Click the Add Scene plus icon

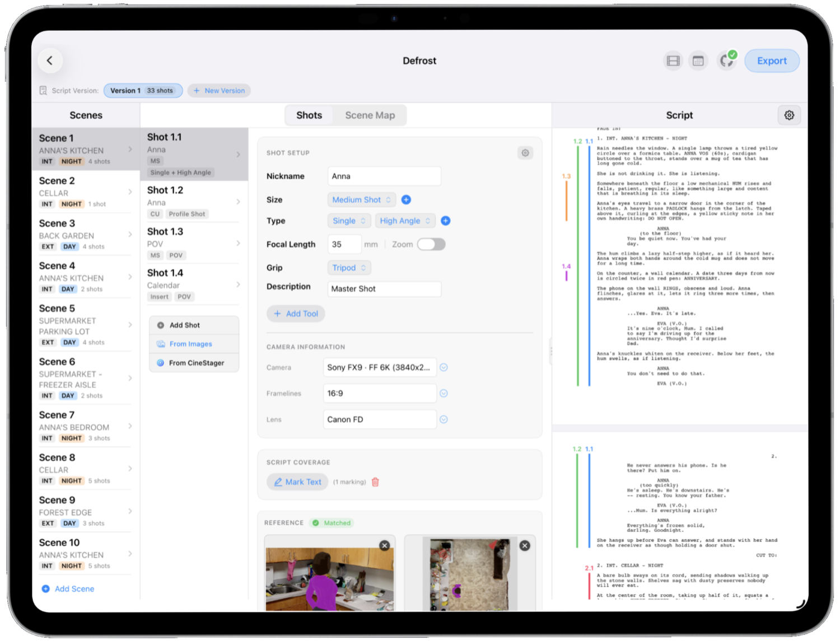click(x=46, y=589)
